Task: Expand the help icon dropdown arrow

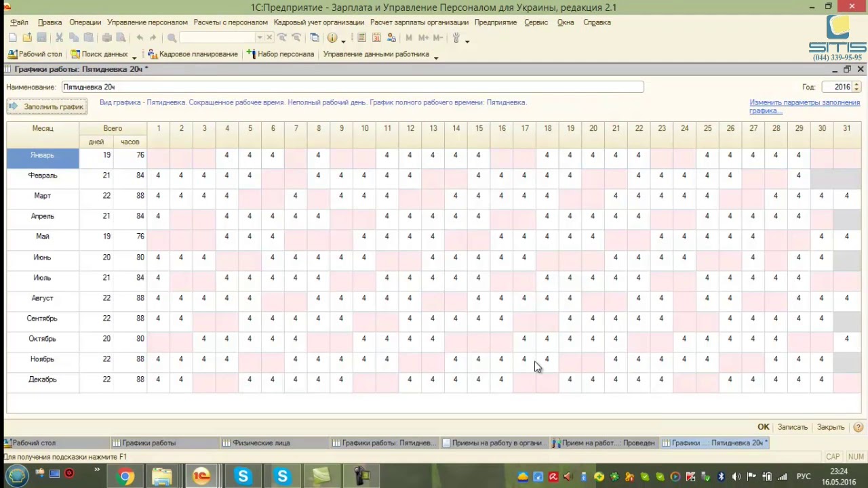Action: 343,41
